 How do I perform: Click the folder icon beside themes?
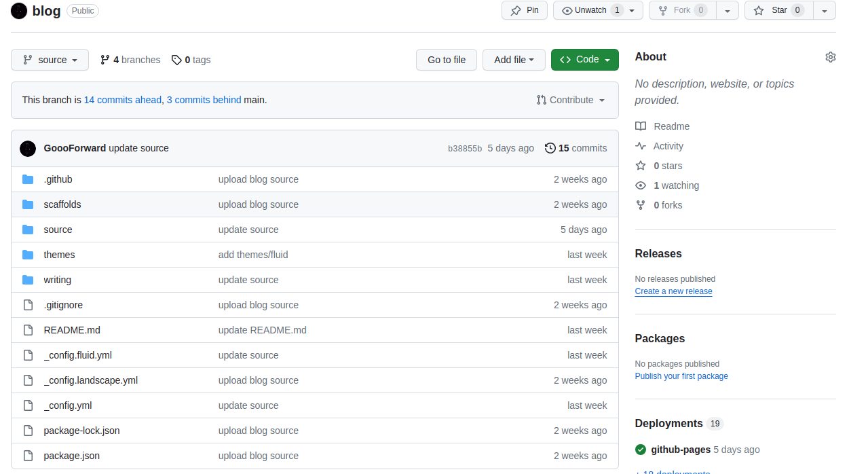tap(28, 255)
